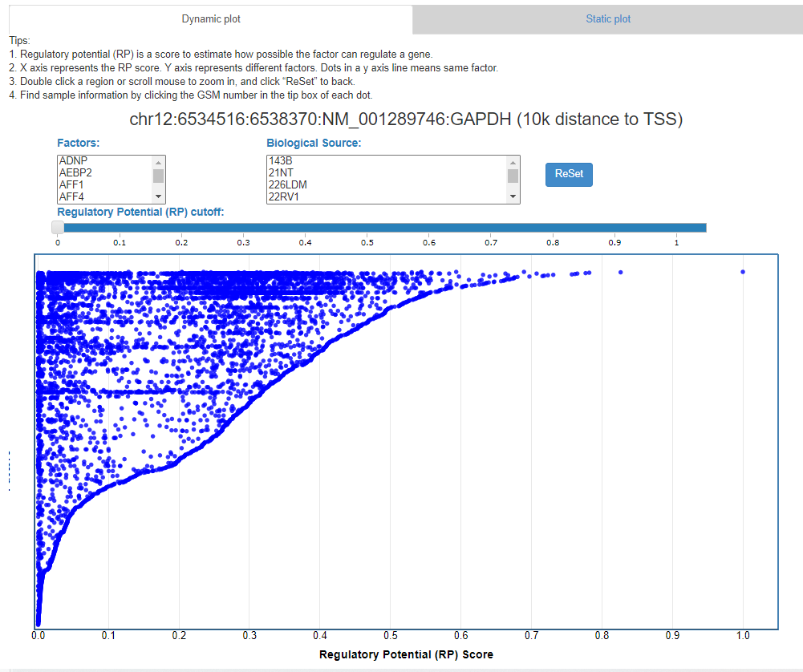The width and height of the screenshot is (803, 672).
Task: Click the Regulatory Potential (RP) Score axis title
Action: (x=406, y=654)
